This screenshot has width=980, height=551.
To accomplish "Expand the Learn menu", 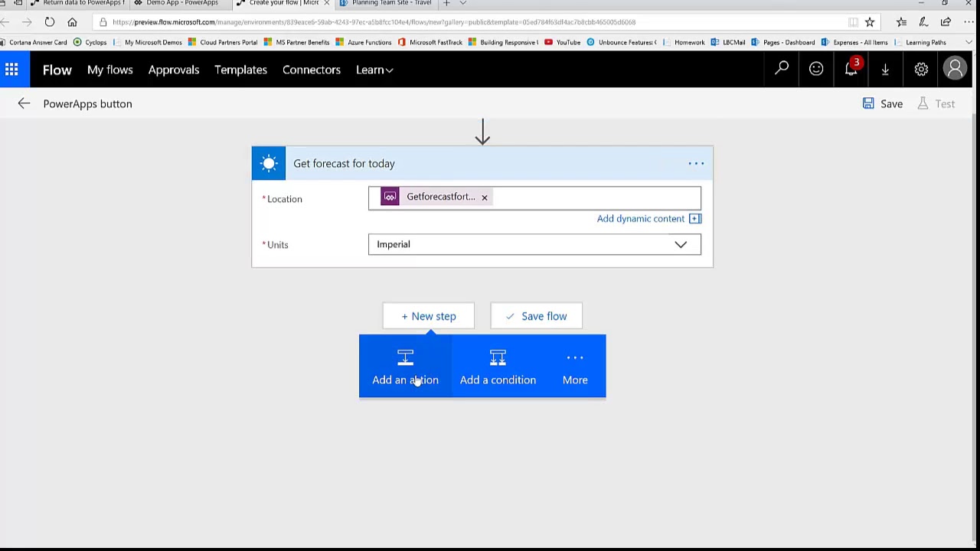I will 374,70.
